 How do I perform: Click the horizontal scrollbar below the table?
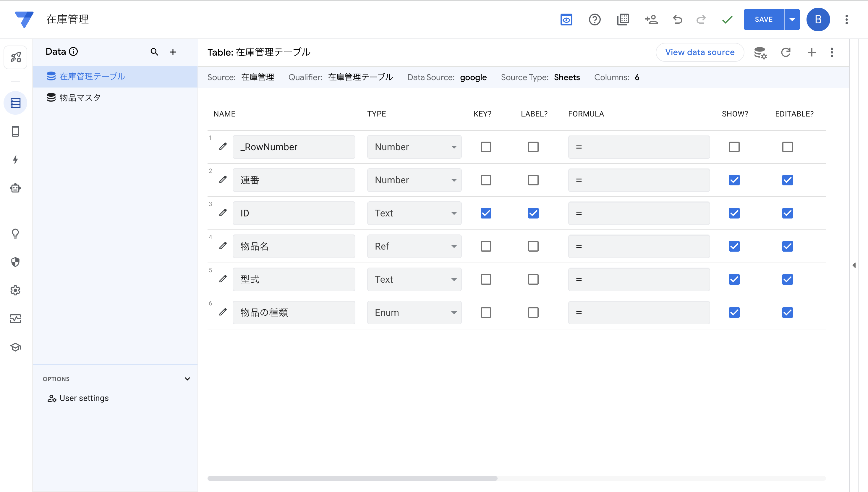352,478
